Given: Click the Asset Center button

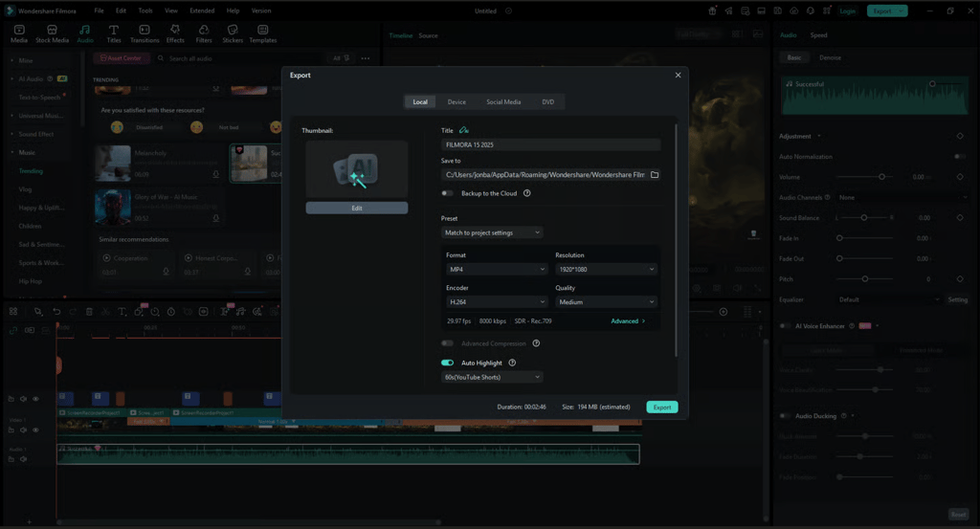Looking at the screenshot, I should coord(122,58).
